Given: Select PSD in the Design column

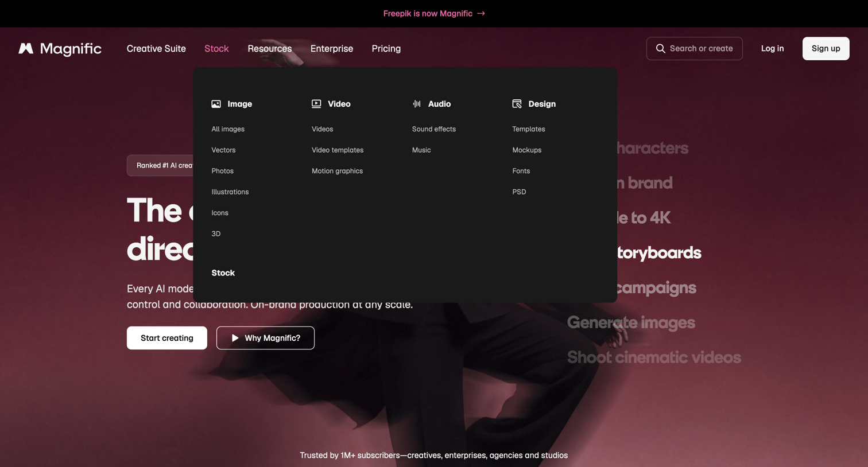Looking at the screenshot, I should tap(519, 192).
